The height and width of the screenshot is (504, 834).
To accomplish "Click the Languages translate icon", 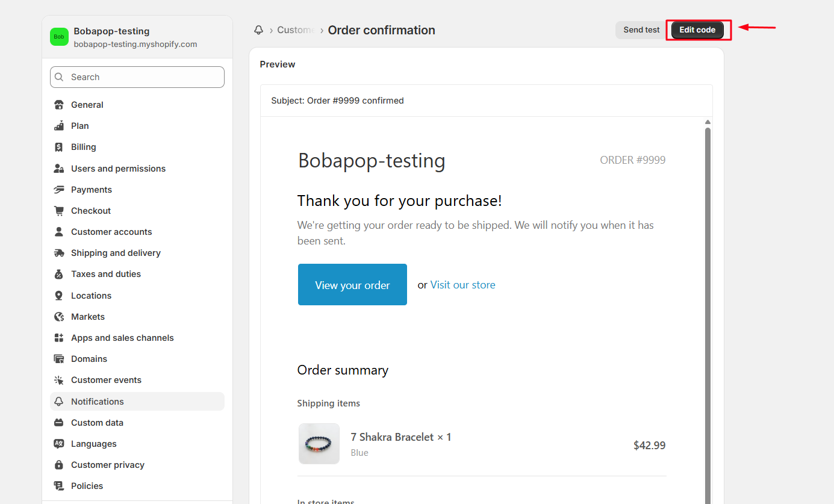I will (59, 444).
